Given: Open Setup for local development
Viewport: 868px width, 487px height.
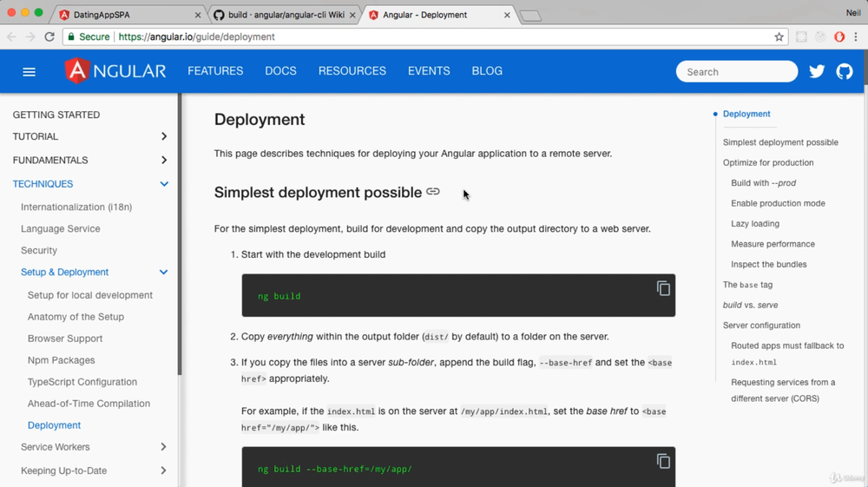Looking at the screenshot, I should [x=90, y=295].
